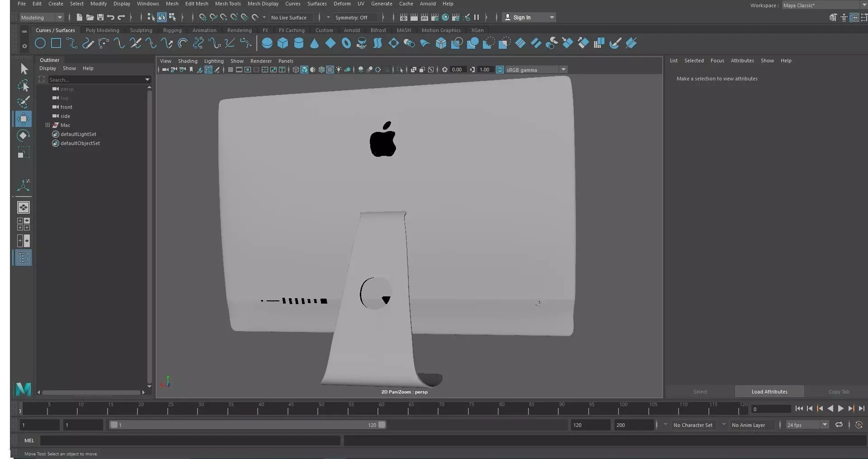Open the Deform menu

(x=342, y=4)
